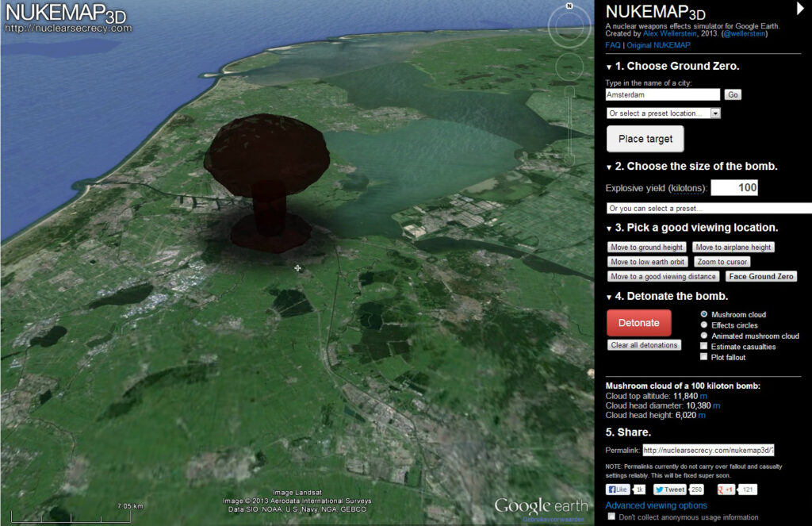Click the Facebook Like button
Image resolution: width=812 pixels, height=526 pixels.
(618, 490)
